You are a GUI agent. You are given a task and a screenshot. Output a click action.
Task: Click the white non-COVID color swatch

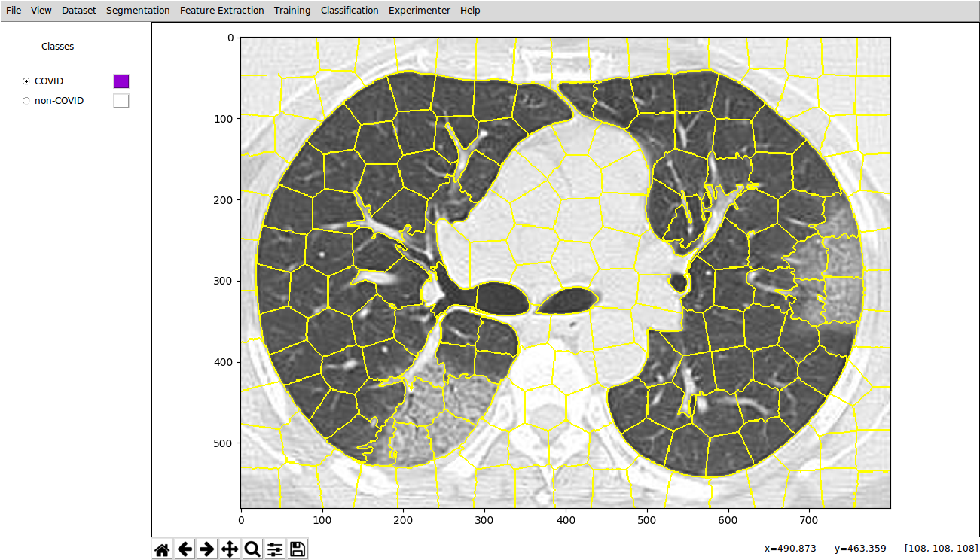[x=121, y=101]
